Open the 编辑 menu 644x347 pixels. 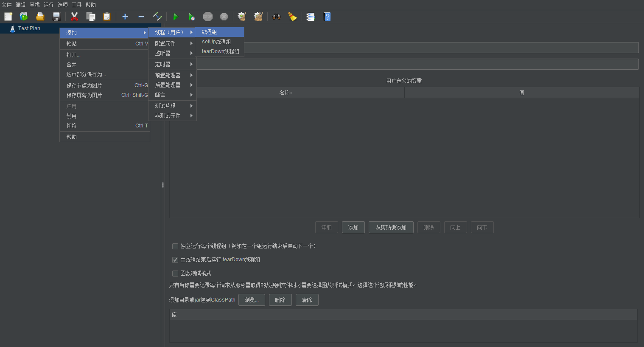pyautogui.click(x=21, y=5)
